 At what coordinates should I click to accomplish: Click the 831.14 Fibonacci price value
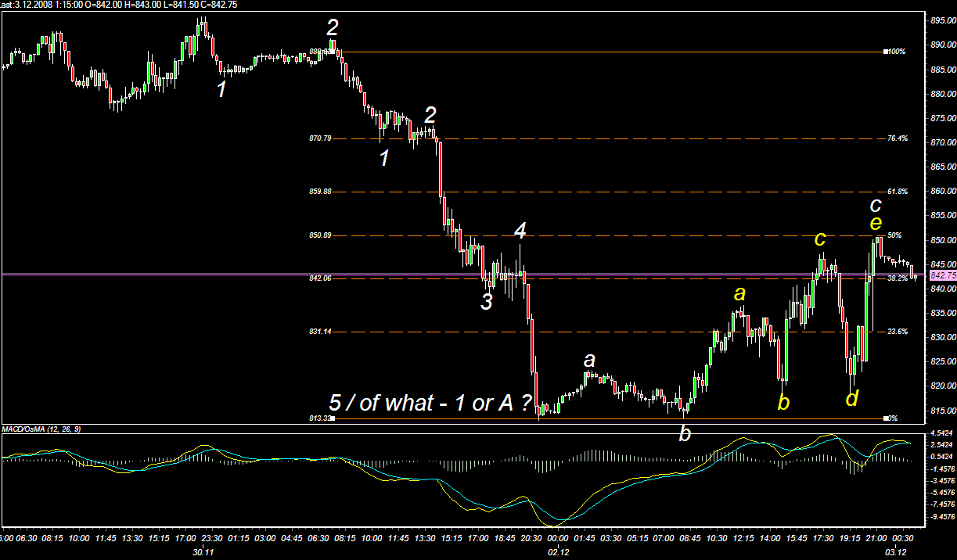(321, 332)
